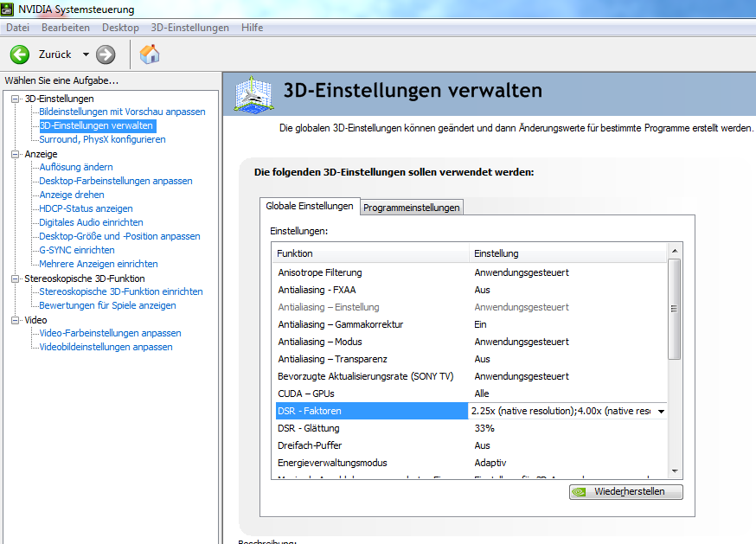Open G-SYNC einrichten
This screenshot has height=544, width=756.
(x=77, y=250)
